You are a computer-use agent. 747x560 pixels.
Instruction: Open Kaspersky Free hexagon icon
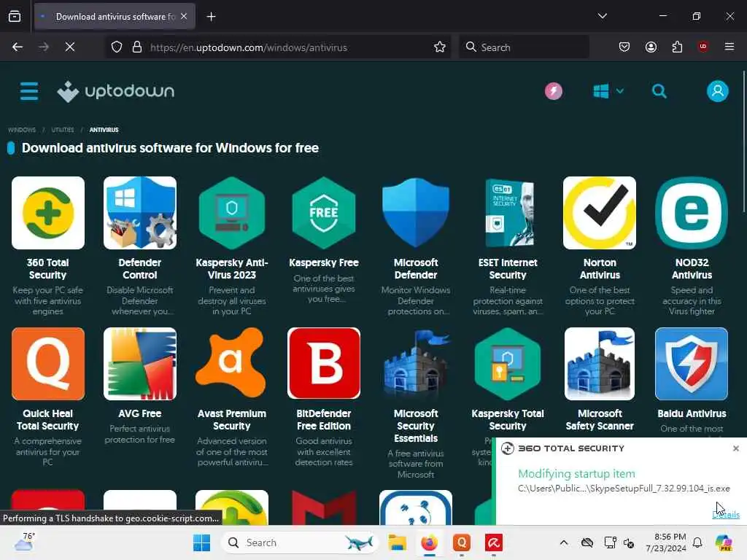pyautogui.click(x=324, y=213)
